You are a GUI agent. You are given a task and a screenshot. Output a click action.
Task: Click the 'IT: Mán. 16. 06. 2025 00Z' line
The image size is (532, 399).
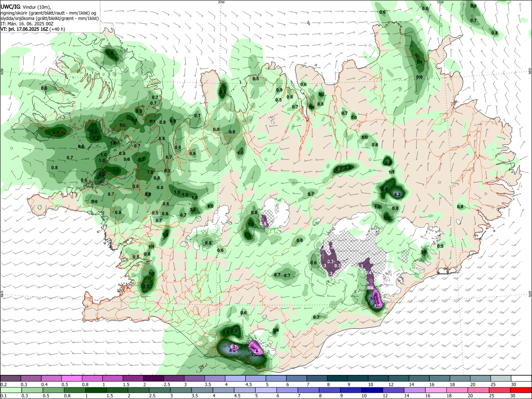click(27, 24)
